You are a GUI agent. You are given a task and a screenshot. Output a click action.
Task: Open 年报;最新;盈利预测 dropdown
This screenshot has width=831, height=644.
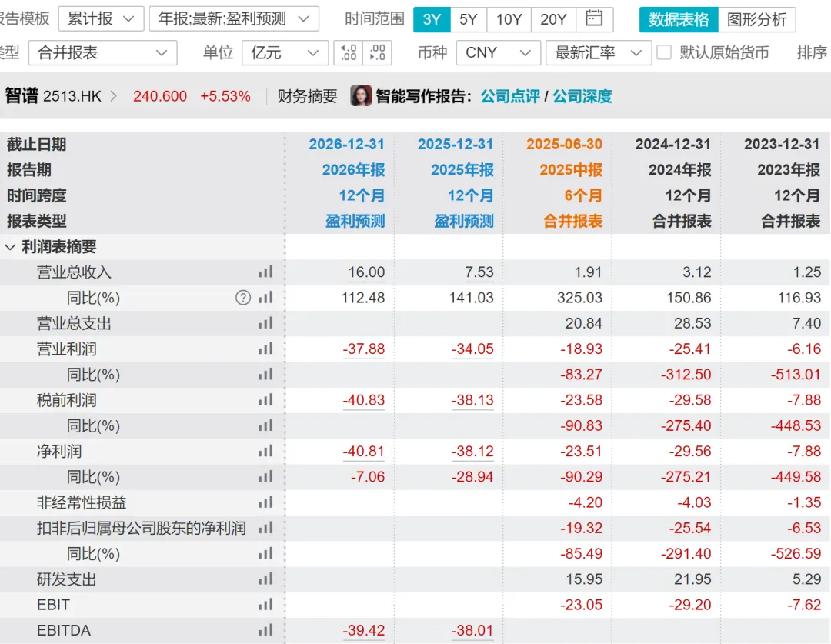(234, 19)
